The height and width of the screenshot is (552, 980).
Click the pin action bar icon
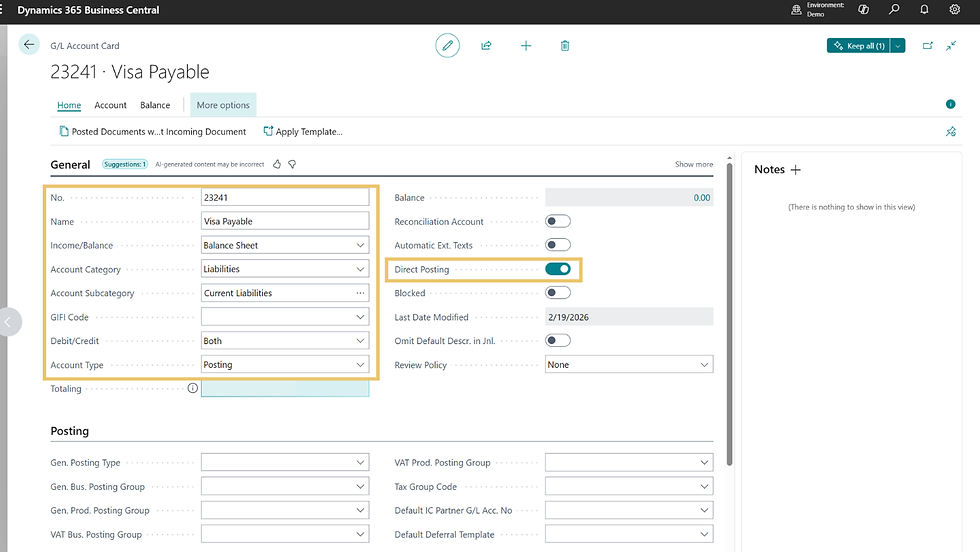[x=951, y=131]
